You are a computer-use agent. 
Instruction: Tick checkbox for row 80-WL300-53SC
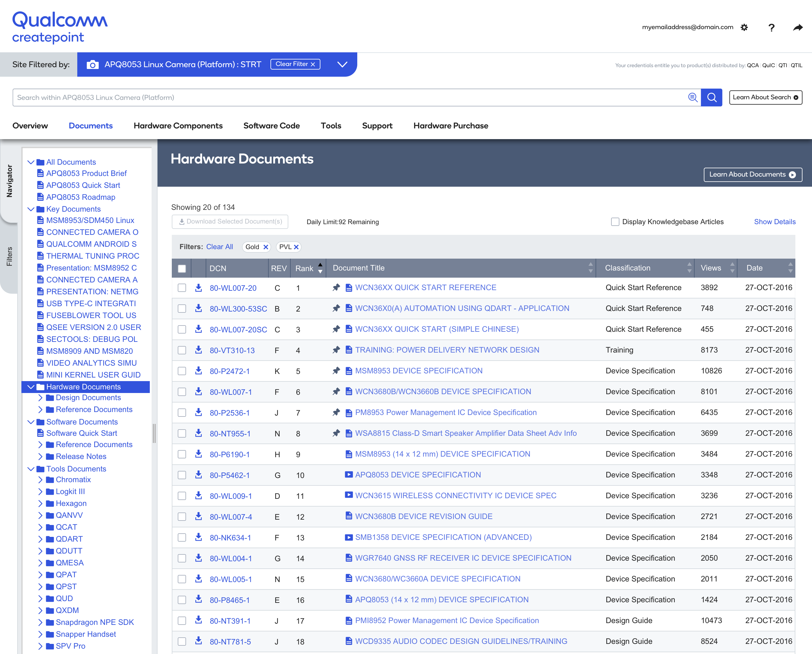[182, 309]
